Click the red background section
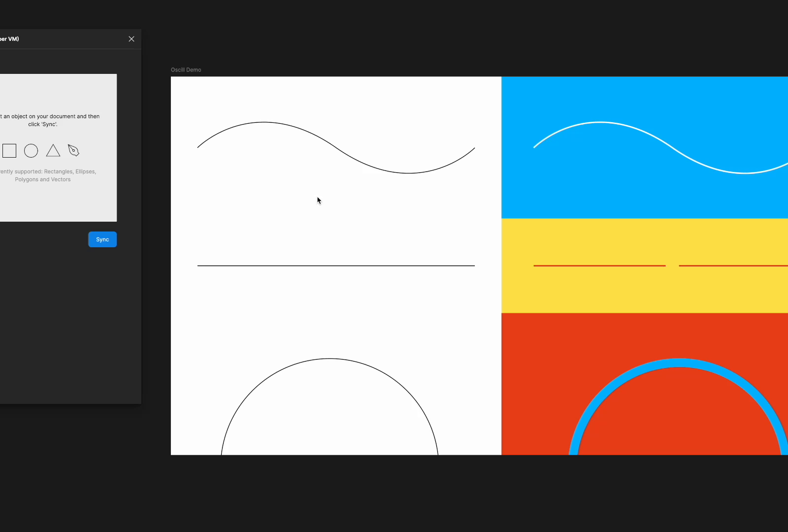Viewport: 788px width, 532px height. (542, 335)
